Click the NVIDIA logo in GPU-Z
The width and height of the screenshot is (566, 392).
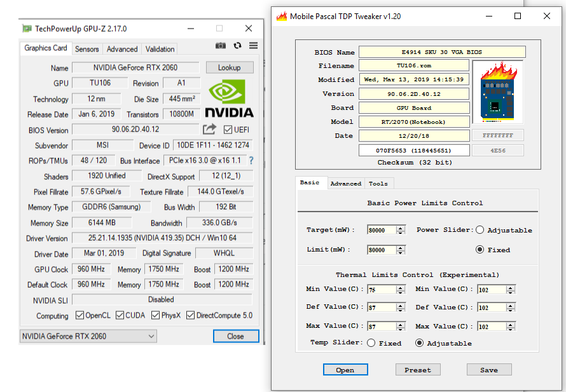click(230, 98)
